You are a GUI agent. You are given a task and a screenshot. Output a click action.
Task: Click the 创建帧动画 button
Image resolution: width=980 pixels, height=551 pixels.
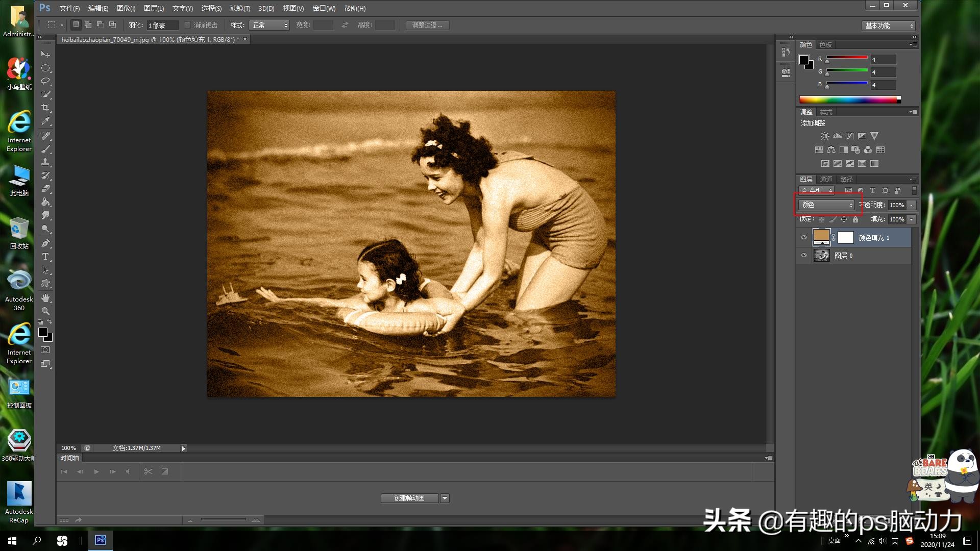click(x=409, y=498)
